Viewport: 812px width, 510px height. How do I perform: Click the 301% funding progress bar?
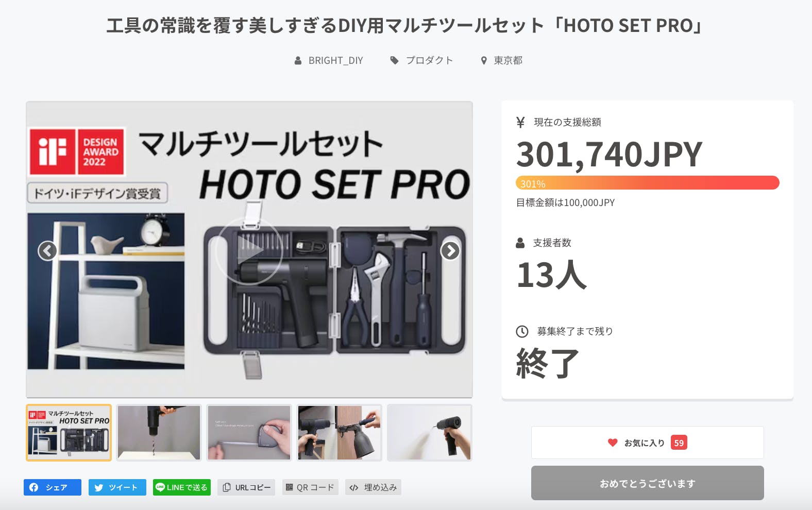tap(648, 183)
